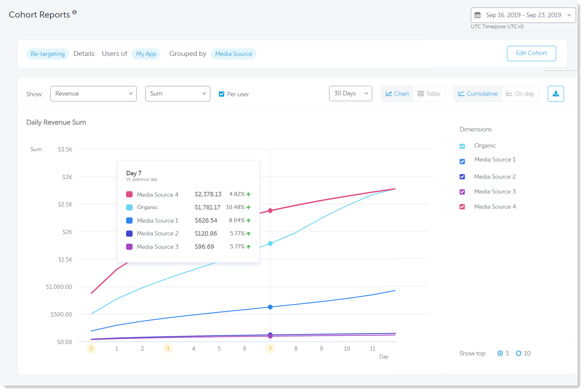The height and width of the screenshot is (392, 584).
Task: Click Media Source 4 data point at day 7
Action: [x=270, y=211]
